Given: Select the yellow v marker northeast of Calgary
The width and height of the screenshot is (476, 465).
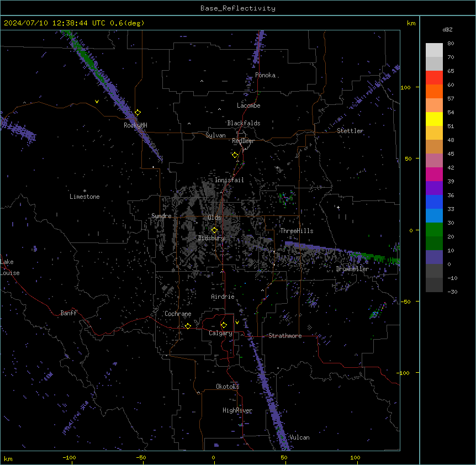Looking at the screenshot, I should [237, 323].
